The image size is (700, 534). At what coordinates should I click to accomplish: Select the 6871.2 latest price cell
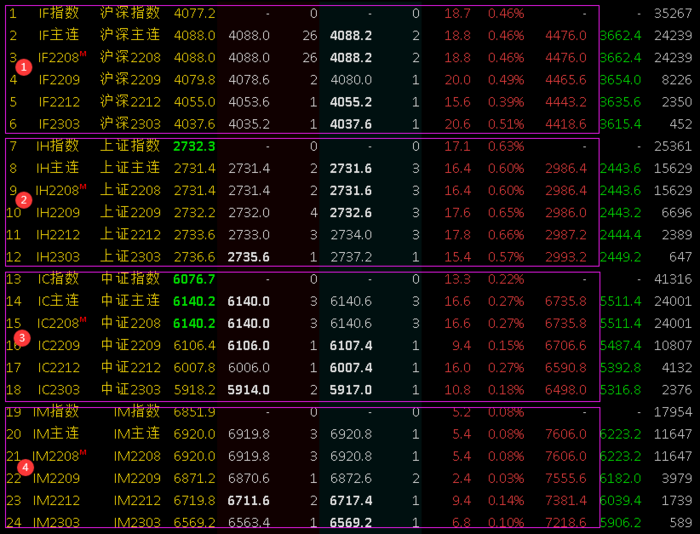pyautogui.click(x=195, y=478)
